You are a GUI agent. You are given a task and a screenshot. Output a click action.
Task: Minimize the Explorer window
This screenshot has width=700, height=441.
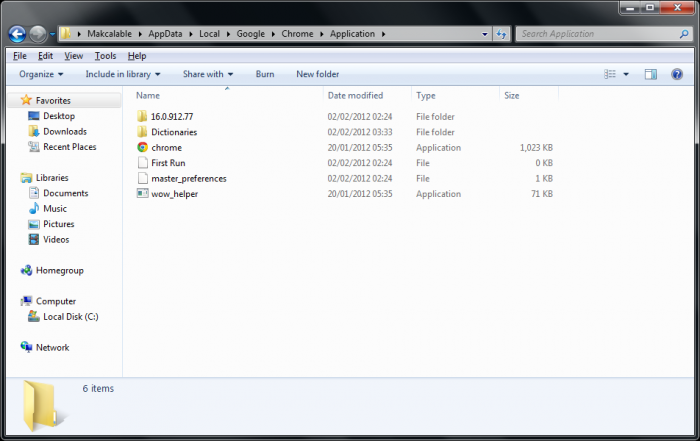click(x=630, y=8)
